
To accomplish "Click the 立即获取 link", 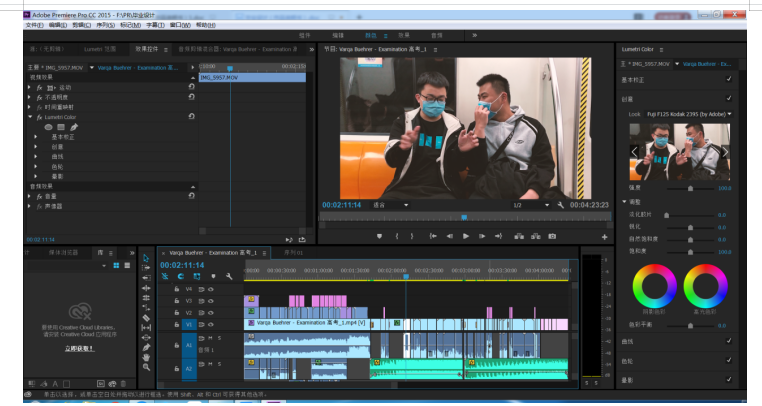I will [80, 349].
